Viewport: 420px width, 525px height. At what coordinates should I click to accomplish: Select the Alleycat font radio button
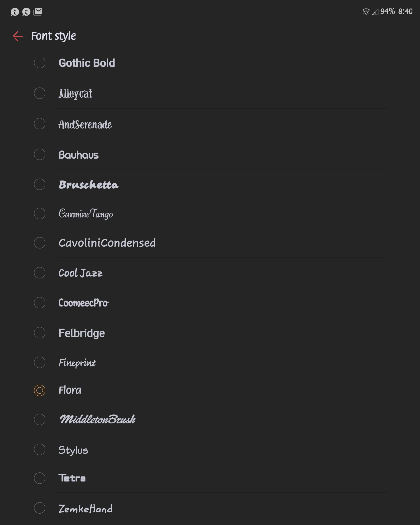click(x=40, y=93)
